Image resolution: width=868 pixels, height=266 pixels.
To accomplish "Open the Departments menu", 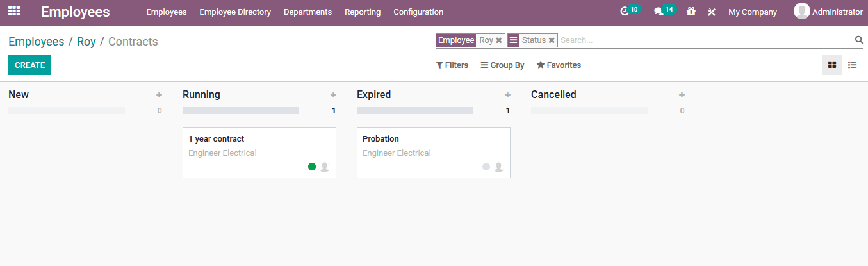I will pos(307,12).
